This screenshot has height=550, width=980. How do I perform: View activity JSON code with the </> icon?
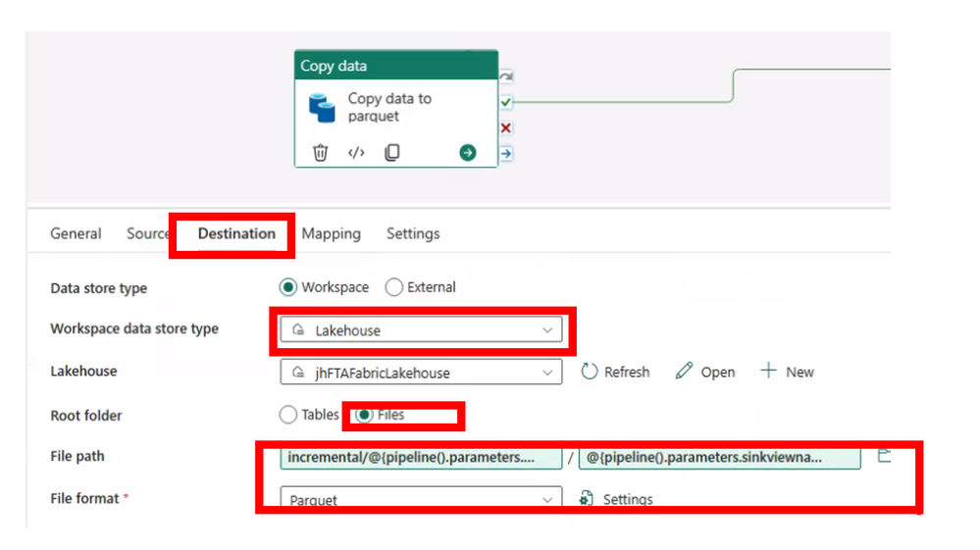click(356, 152)
